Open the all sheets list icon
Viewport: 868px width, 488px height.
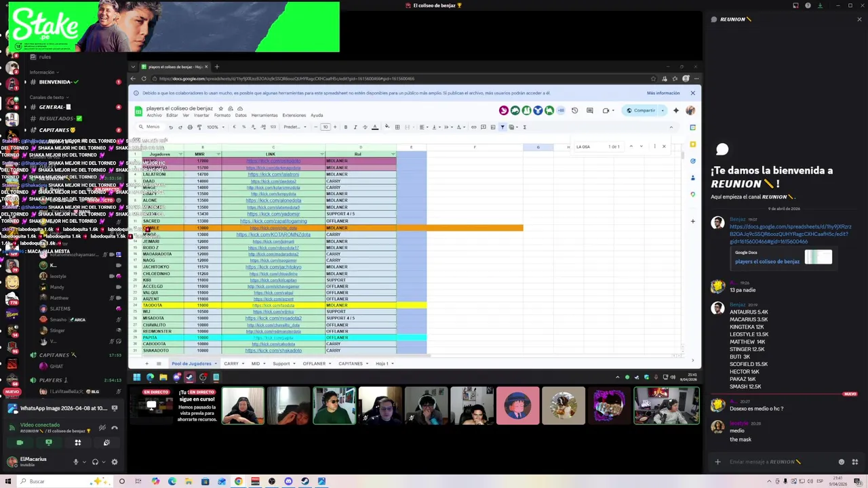click(159, 363)
